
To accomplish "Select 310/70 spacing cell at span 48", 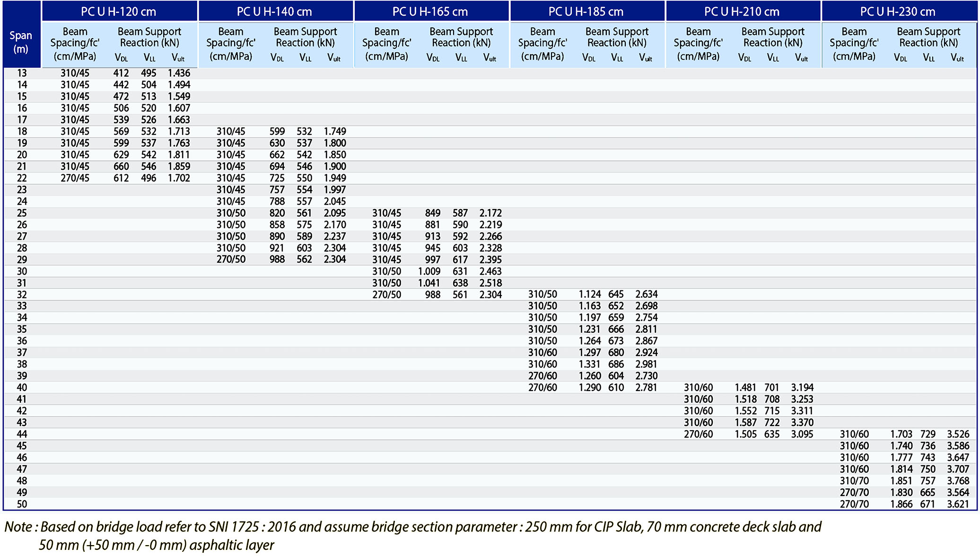I will click(x=854, y=481).
